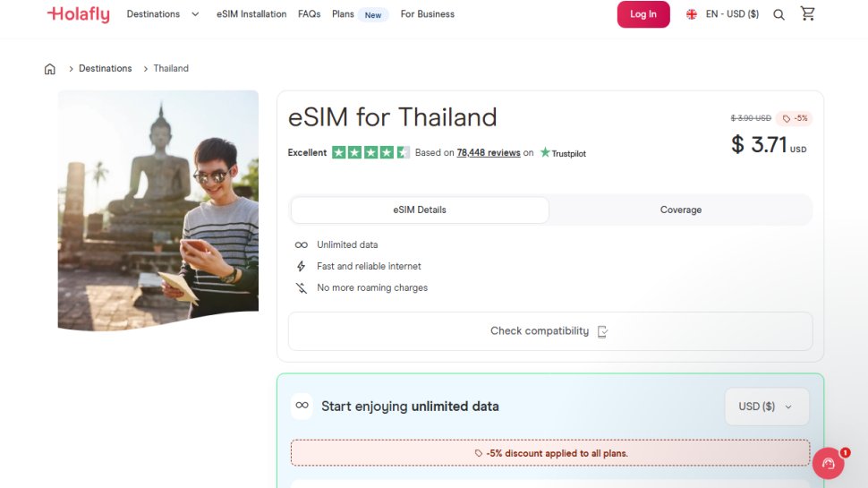Open the 78,448 reviews link
The height and width of the screenshot is (488, 868).
[488, 153]
